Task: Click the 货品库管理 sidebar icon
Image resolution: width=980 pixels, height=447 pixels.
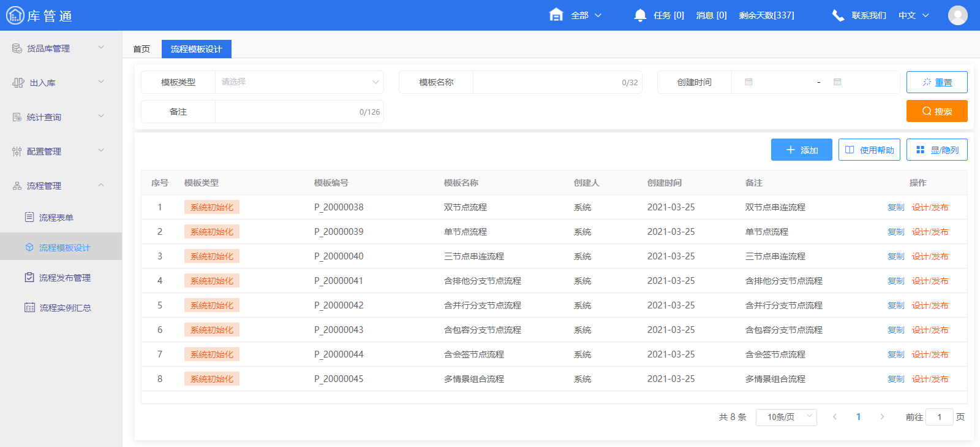Action: (x=17, y=48)
